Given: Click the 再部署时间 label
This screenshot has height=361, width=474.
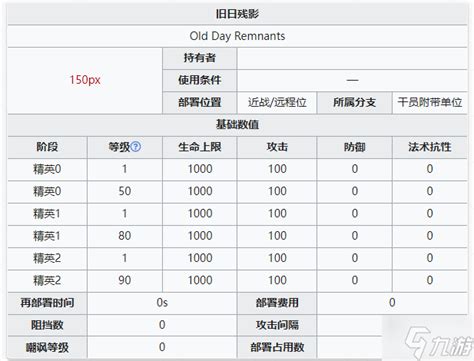Looking at the screenshot, I should pos(47,303).
